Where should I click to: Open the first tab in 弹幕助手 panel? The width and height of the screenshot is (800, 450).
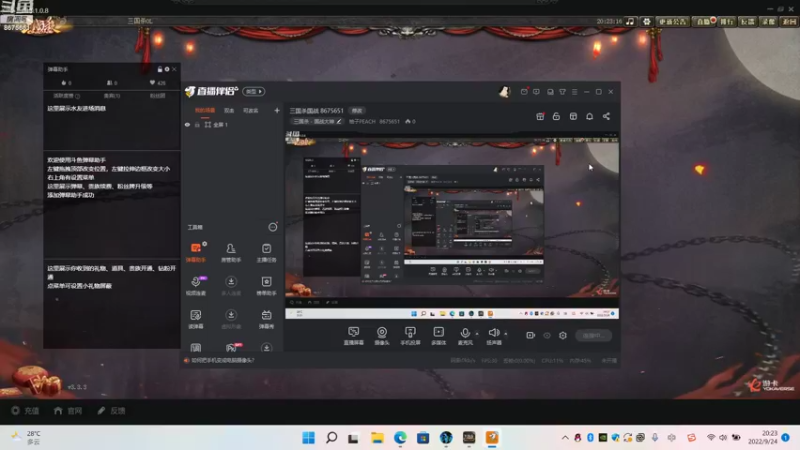(x=67, y=96)
